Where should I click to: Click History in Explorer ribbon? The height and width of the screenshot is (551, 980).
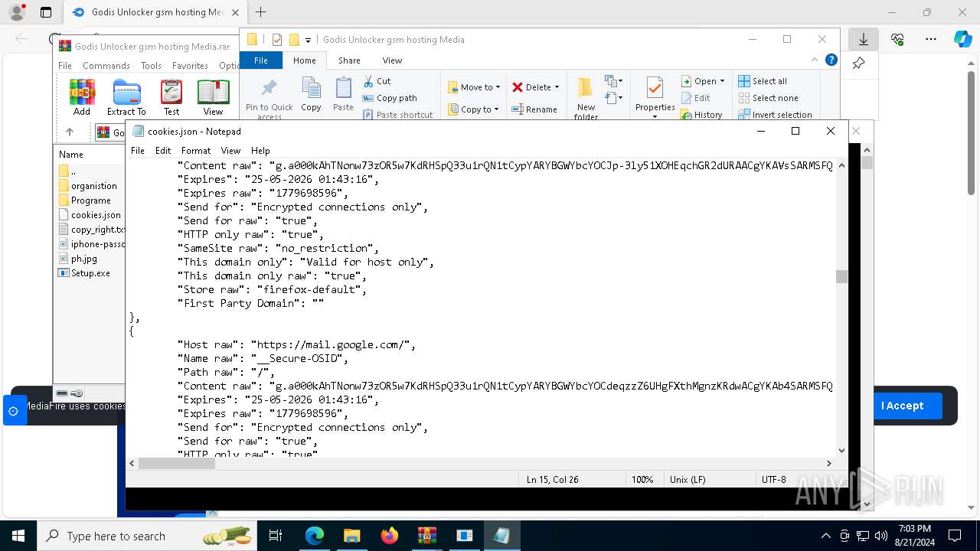701,115
